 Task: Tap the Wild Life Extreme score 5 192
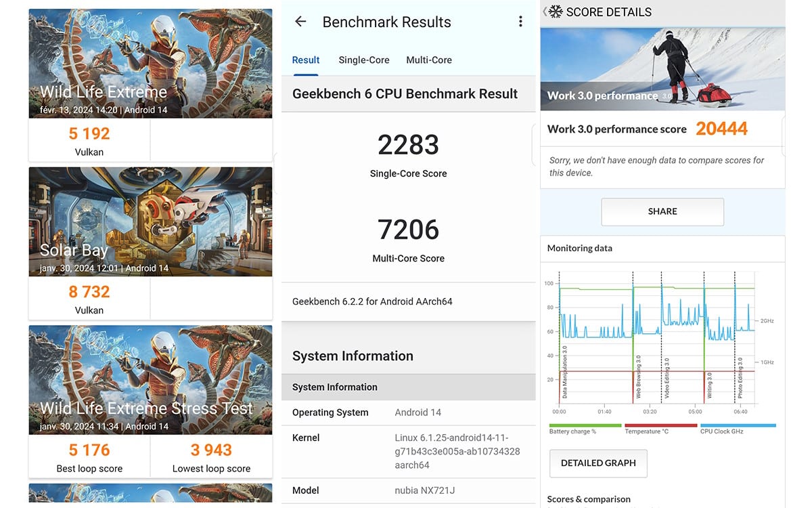89,133
